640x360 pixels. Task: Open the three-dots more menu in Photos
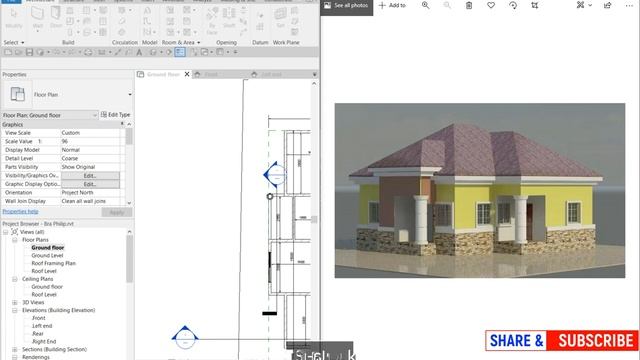[x=629, y=5]
